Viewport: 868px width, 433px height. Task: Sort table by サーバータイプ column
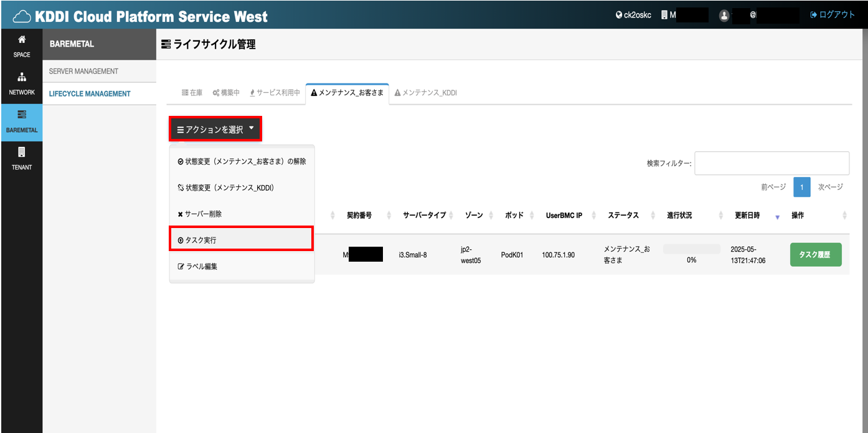(425, 216)
